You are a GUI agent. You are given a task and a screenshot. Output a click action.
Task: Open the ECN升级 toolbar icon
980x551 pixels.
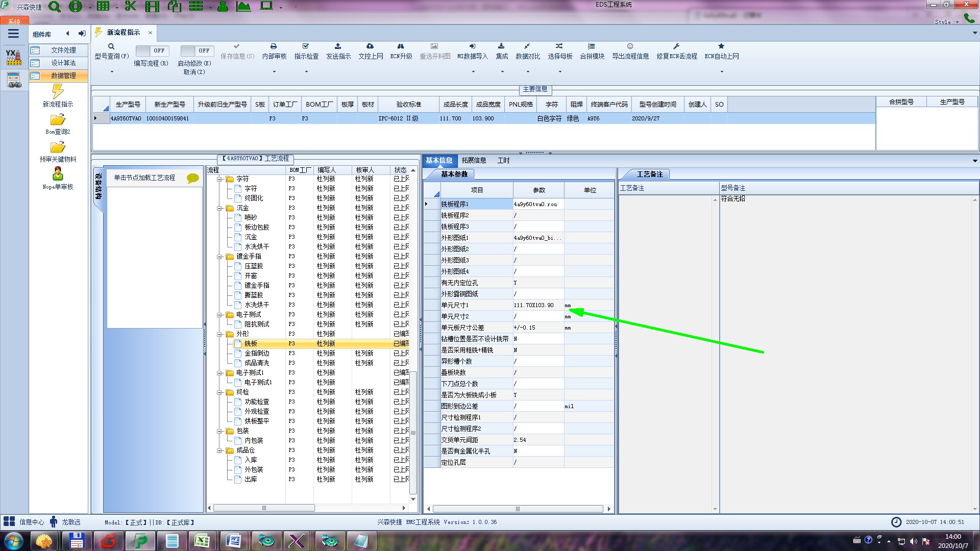pos(401,46)
